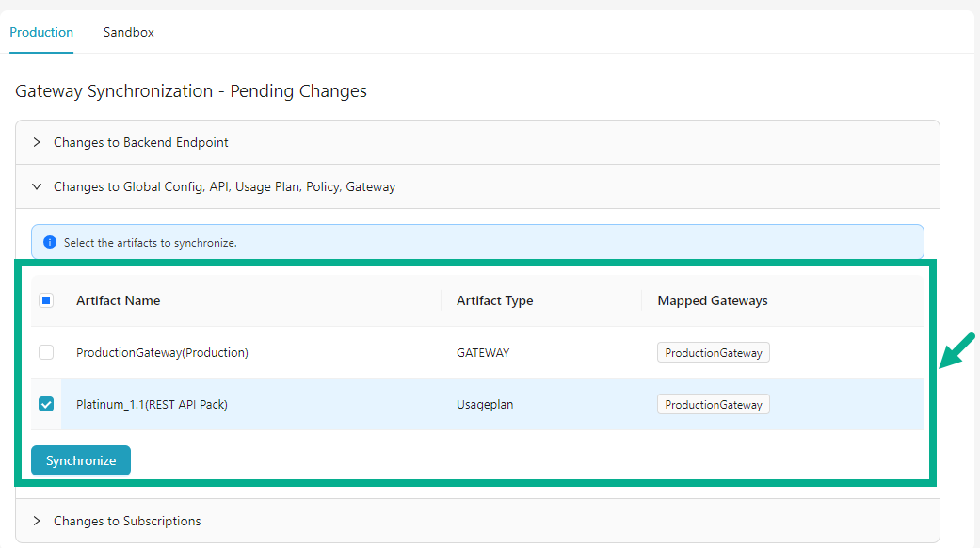
Task: Expand the Changes to Subscriptions section title
Action: [x=127, y=521]
